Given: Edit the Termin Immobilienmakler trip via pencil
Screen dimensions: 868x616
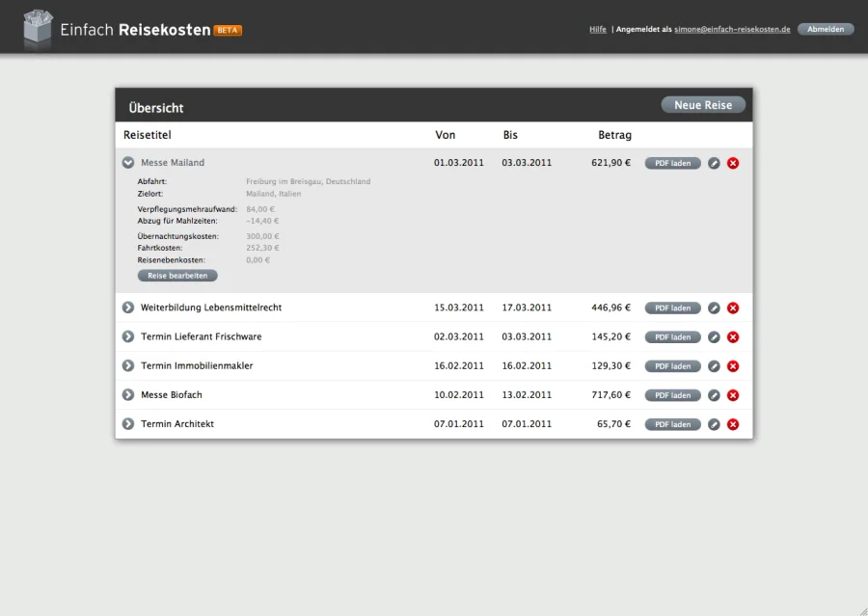Looking at the screenshot, I should tap(714, 366).
